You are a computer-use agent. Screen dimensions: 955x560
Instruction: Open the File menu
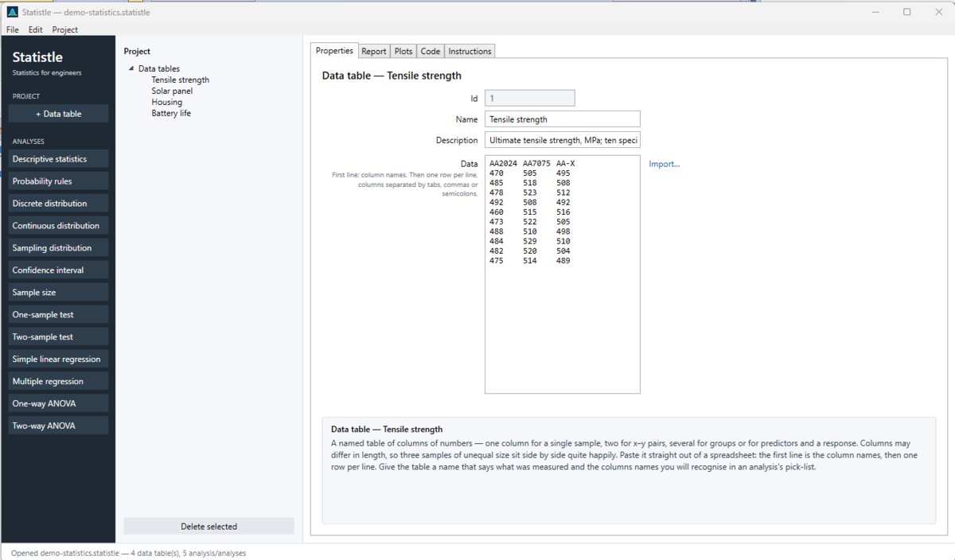tap(13, 29)
